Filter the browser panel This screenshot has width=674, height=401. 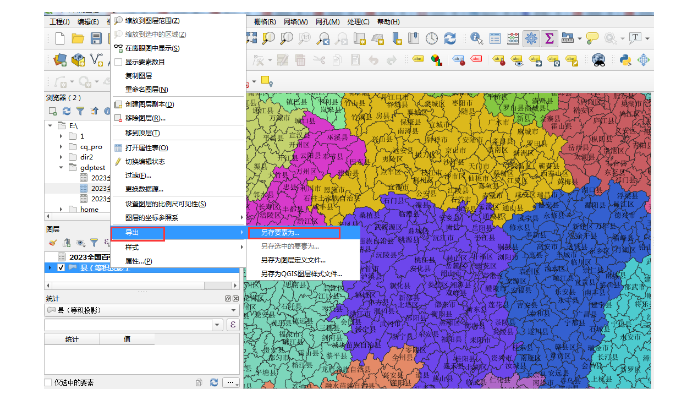pos(80,111)
